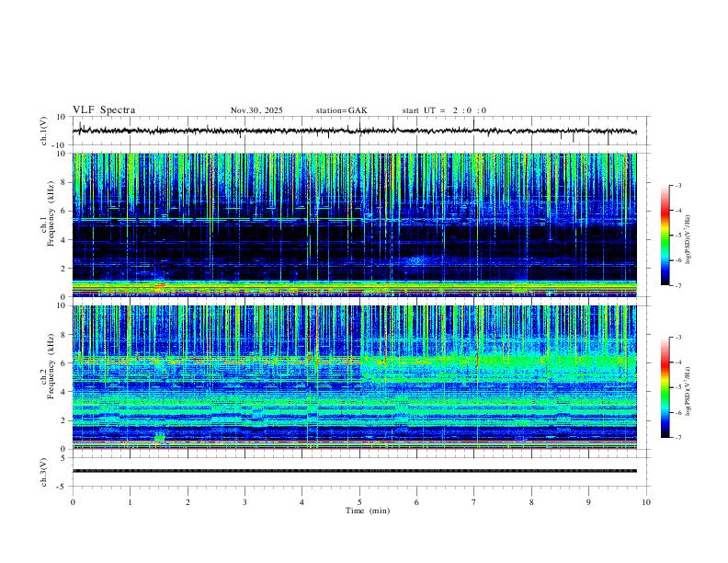This screenshot has width=728, height=563.
Task: Click the date 'Nov.30, 2025'
Action: click(x=256, y=110)
